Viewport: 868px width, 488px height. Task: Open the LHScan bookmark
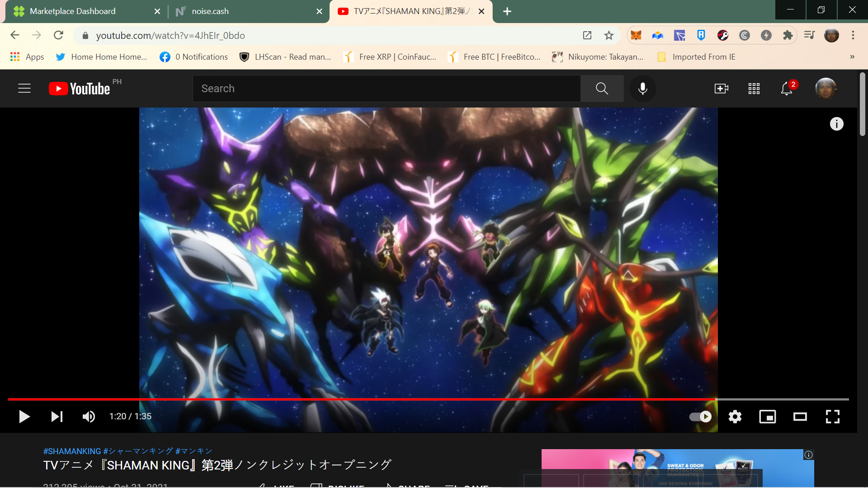285,57
